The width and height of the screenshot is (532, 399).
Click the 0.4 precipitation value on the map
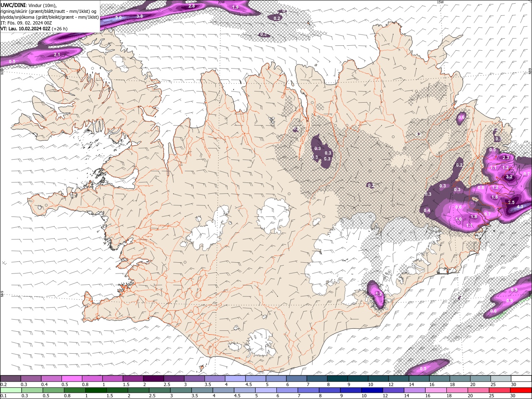point(427,211)
